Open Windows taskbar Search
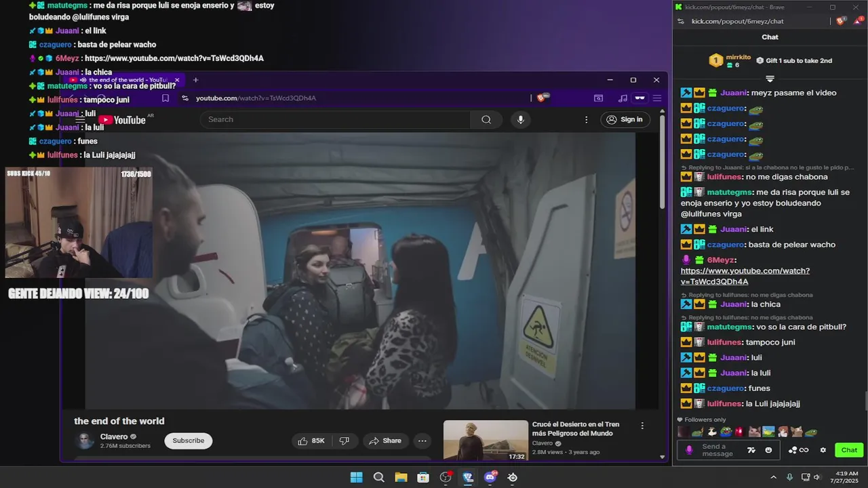 tap(378, 477)
